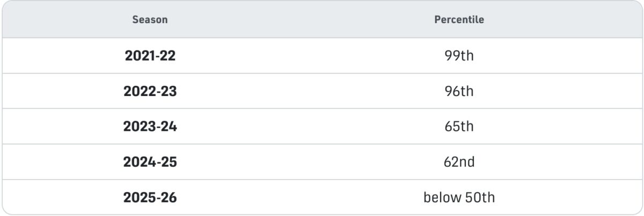Click the 65th percentile value

459,127
